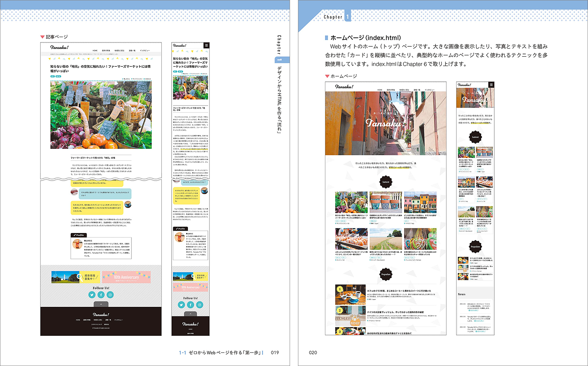
Task: Open rank 1 coffee article thumbnail
Action: 350,294
